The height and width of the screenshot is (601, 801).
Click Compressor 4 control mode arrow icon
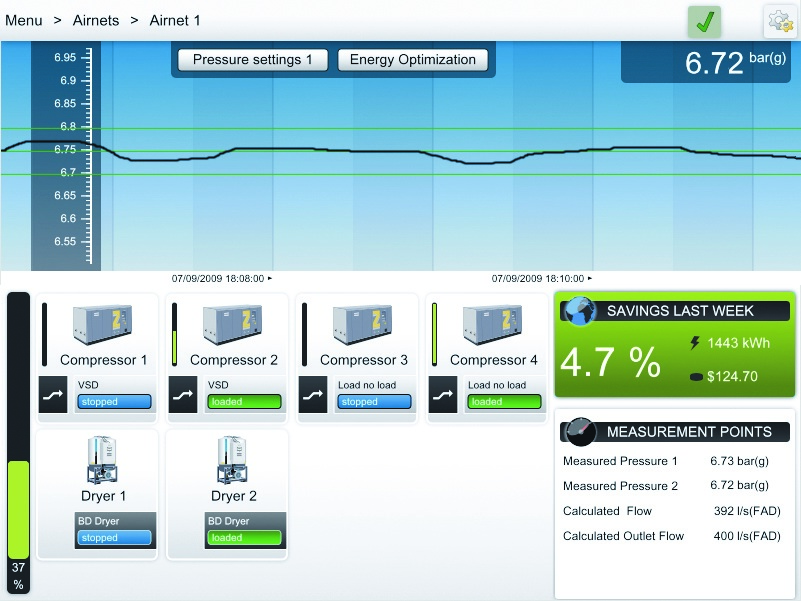pos(443,395)
